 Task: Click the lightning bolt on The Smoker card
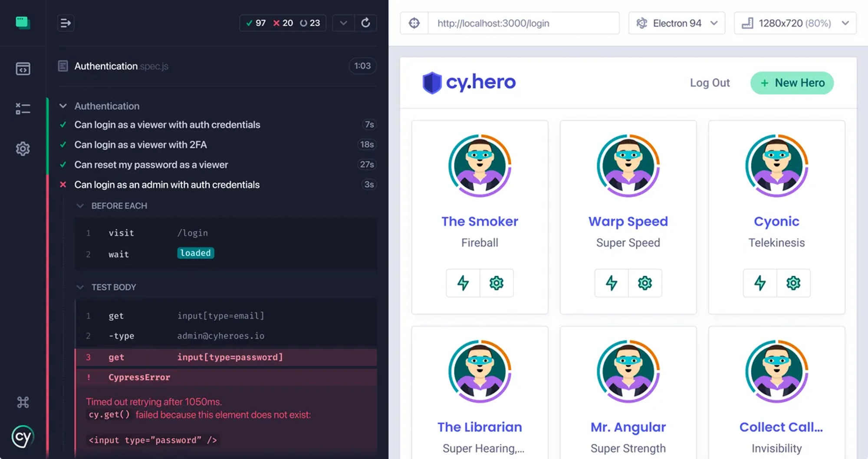click(463, 283)
